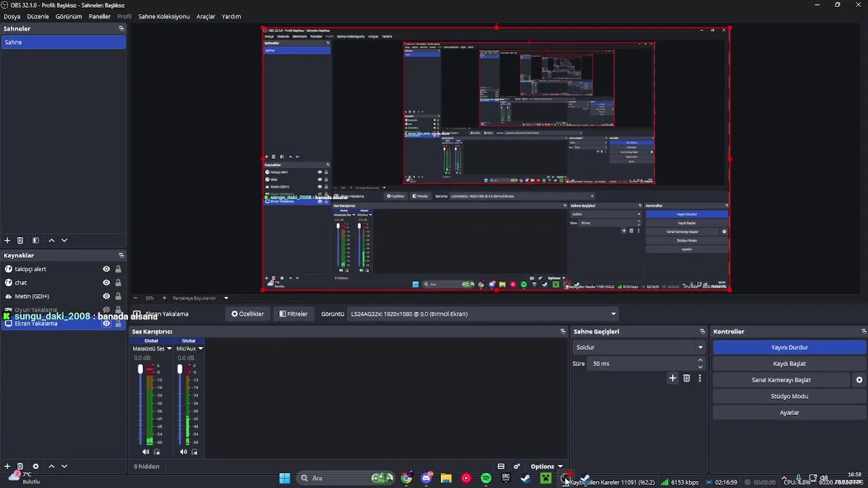The width and height of the screenshot is (868, 488).
Task: Move scene up arrow in Sahneler panel
Action: (x=52, y=240)
